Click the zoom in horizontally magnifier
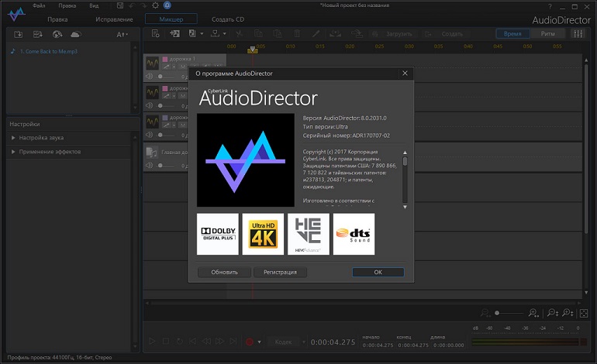Screen dimensions: 597x364 click(x=533, y=313)
